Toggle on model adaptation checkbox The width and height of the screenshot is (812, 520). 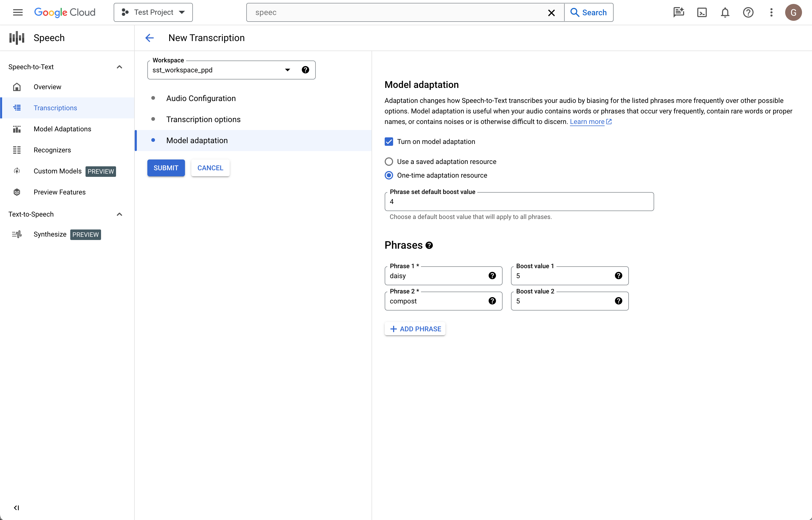(389, 141)
